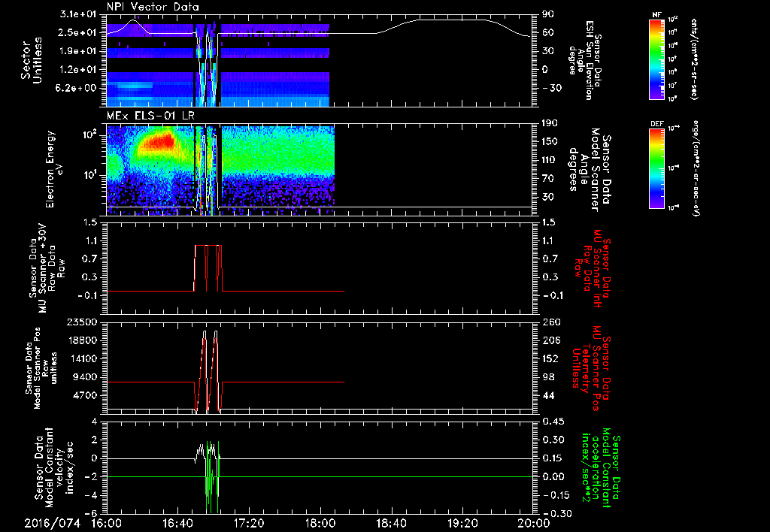
Task: Click the '0.00' acceleration tick value
Action: tap(553, 476)
